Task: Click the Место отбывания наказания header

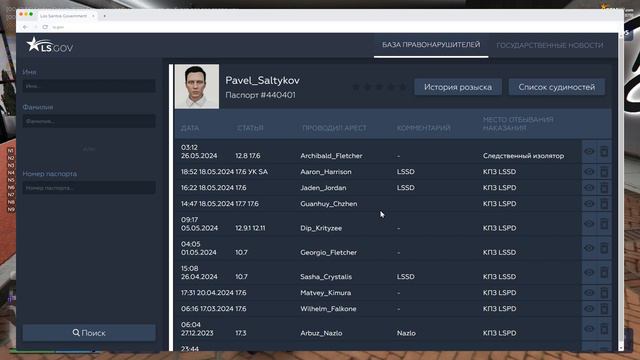Action: click(x=518, y=124)
